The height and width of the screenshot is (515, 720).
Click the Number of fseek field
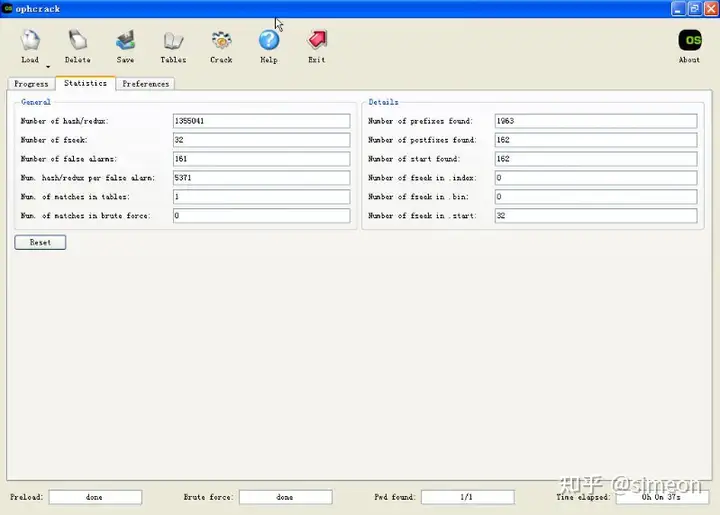261,140
